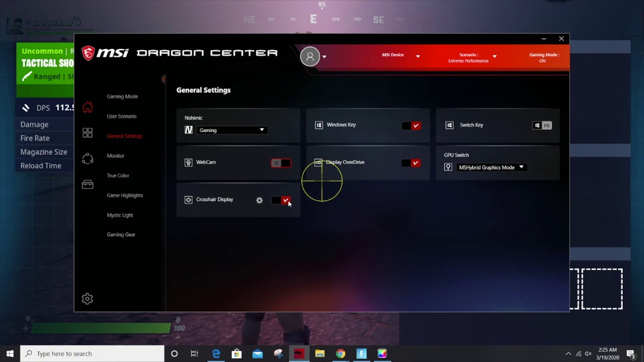The height and width of the screenshot is (362, 644).
Task: Click the headset support icon in the sidebar
Action: 88,158
